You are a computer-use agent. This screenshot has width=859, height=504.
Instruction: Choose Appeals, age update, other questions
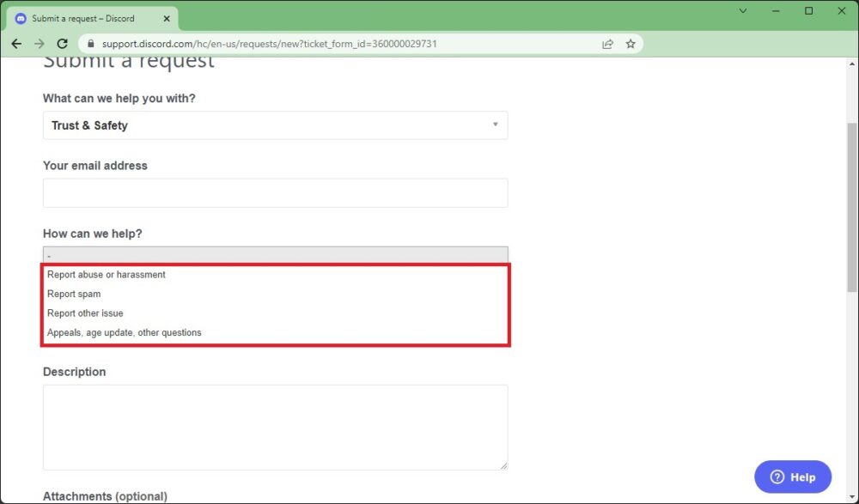click(275, 332)
